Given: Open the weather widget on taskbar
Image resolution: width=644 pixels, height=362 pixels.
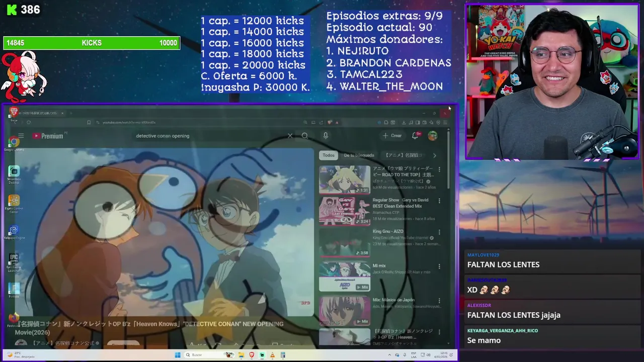Looking at the screenshot, I should (x=21, y=355).
